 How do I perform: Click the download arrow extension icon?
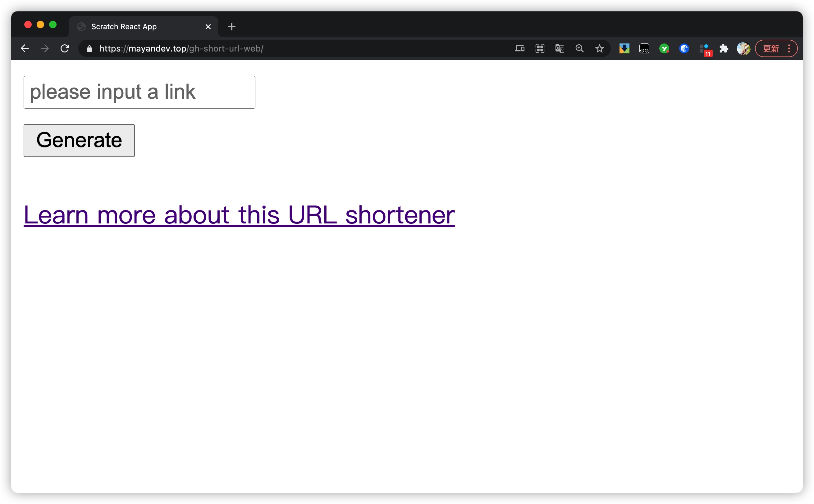(x=624, y=49)
